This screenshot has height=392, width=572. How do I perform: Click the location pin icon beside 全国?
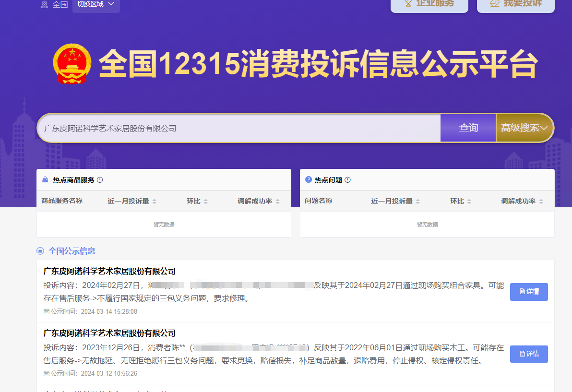(x=45, y=4)
